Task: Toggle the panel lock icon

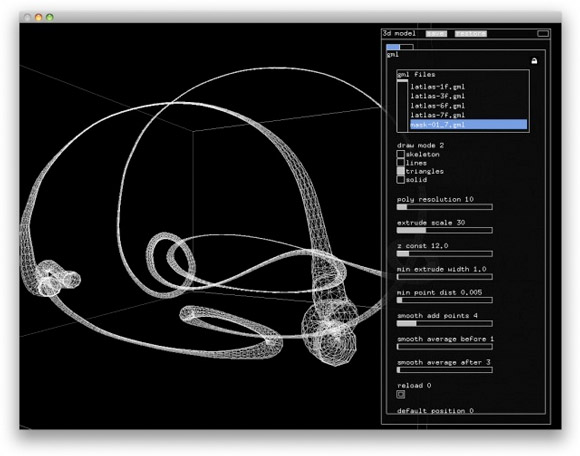Action: (534, 61)
